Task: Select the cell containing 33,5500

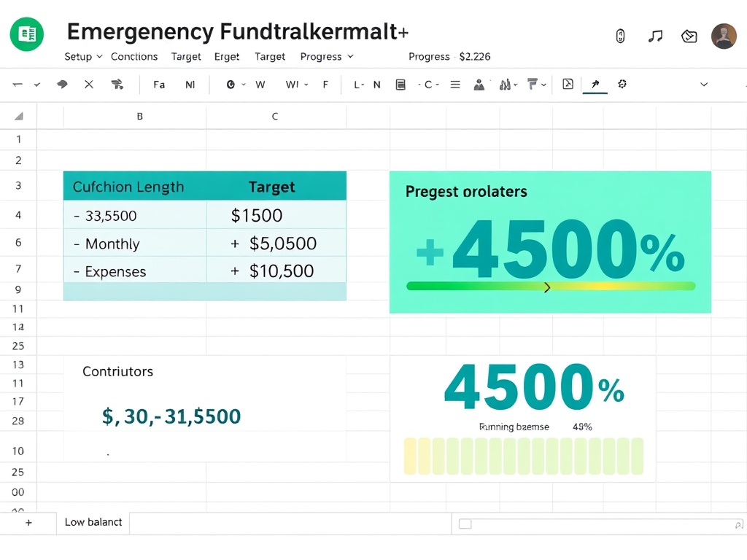Action: [135, 215]
